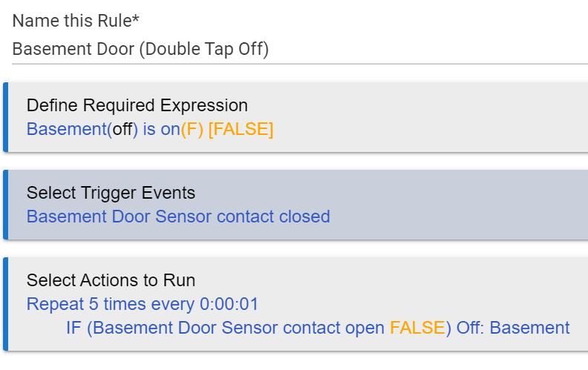The height and width of the screenshot is (370, 588).
Task: Open the Select Trigger Events section
Action: 295,205
